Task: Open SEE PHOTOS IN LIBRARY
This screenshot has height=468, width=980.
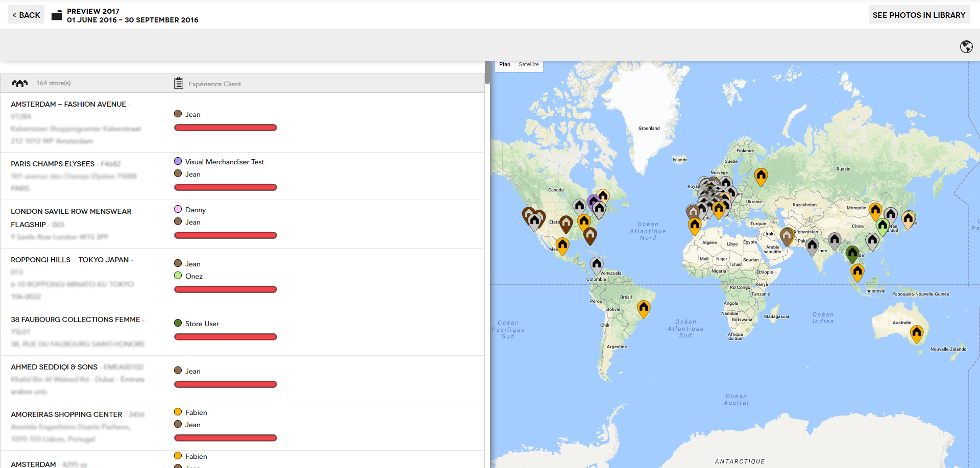Action: (919, 15)
